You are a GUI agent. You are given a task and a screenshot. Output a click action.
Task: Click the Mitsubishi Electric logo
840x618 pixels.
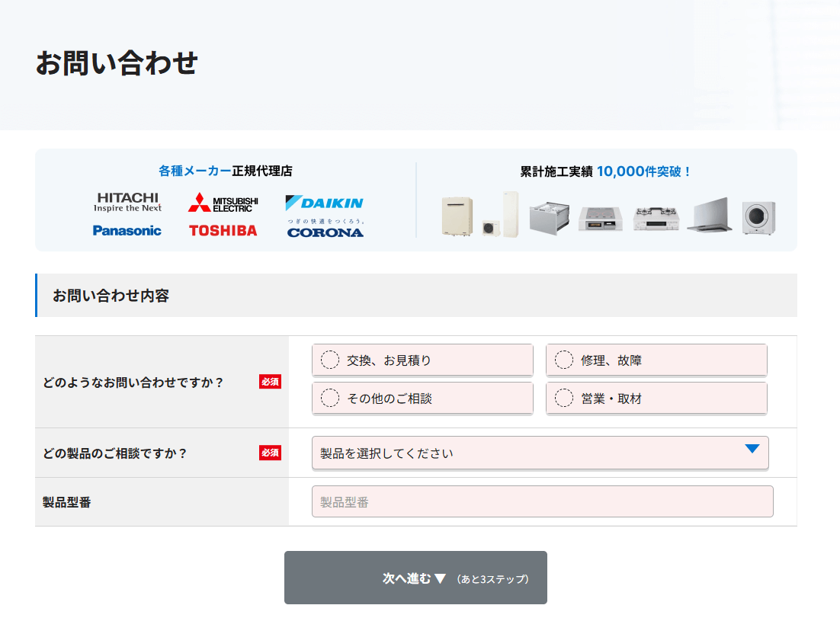click(x=223, y=203)
